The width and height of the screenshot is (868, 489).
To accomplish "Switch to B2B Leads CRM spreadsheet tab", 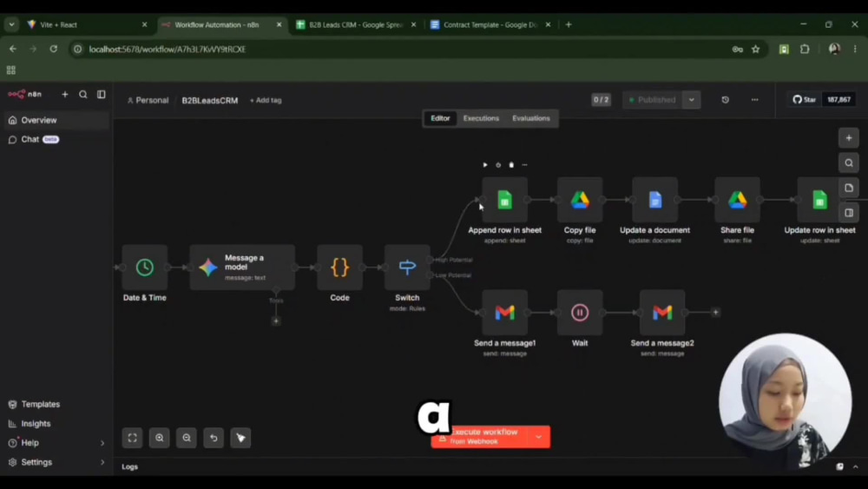I will coord(356,24).
